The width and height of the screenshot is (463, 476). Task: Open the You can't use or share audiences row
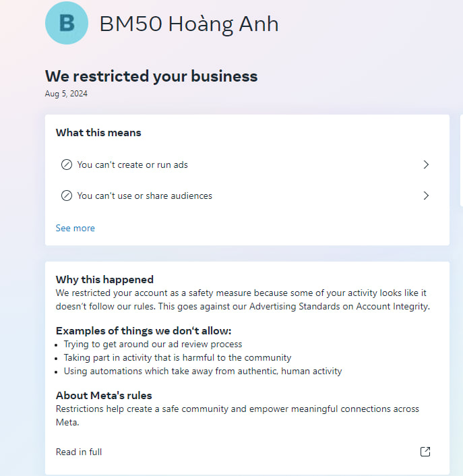(x=247, y=196)
